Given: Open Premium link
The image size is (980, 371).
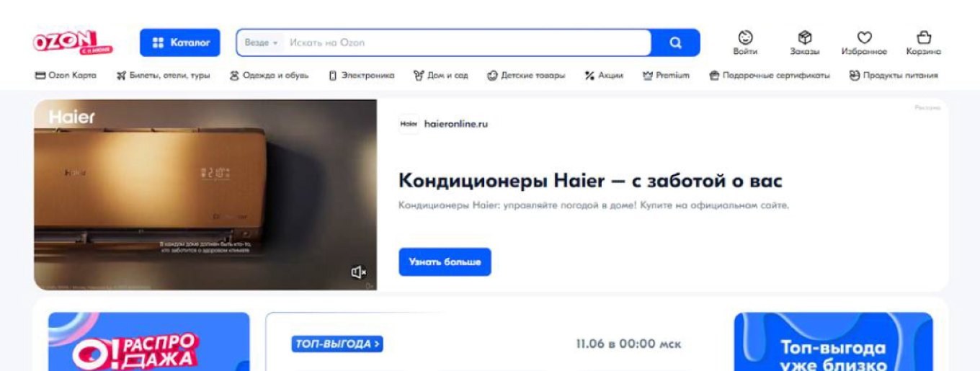Looking at the screenshot, I should tap(666, 75).
